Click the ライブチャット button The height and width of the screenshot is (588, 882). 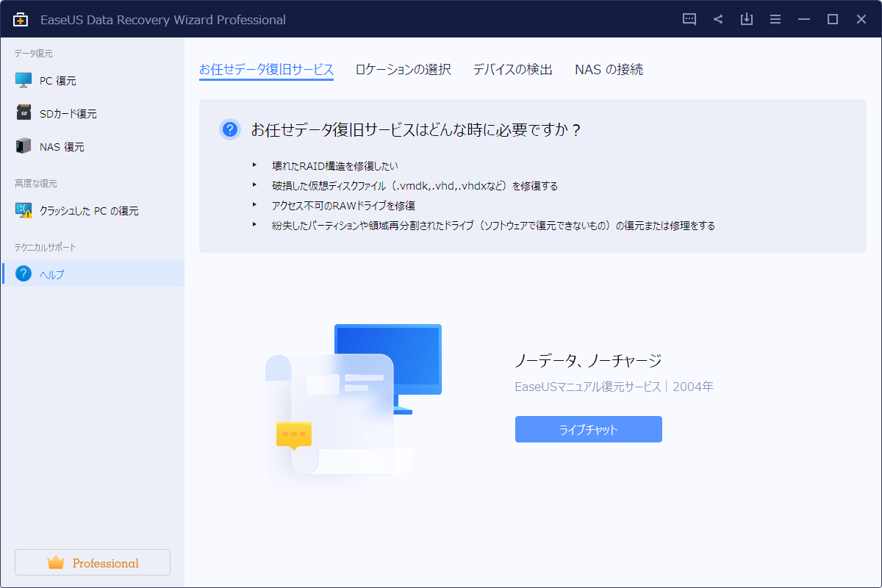(x=589, y=429)
